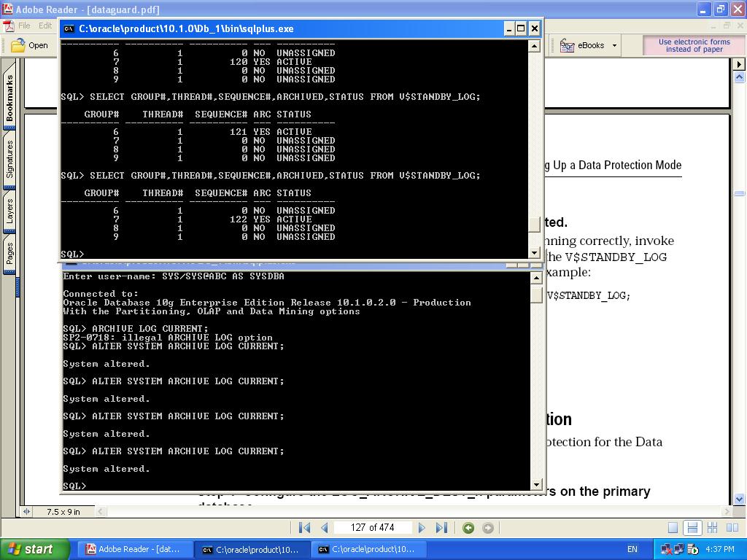The image size is (747, 560).
Task: Click the SQL> prompt in top sqlplus window
Action: (x=72, y=254)
